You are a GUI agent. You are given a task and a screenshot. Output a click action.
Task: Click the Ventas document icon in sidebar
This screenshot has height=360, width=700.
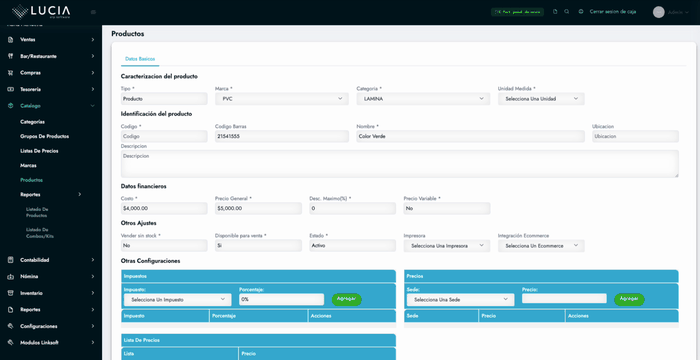[11, 40]
